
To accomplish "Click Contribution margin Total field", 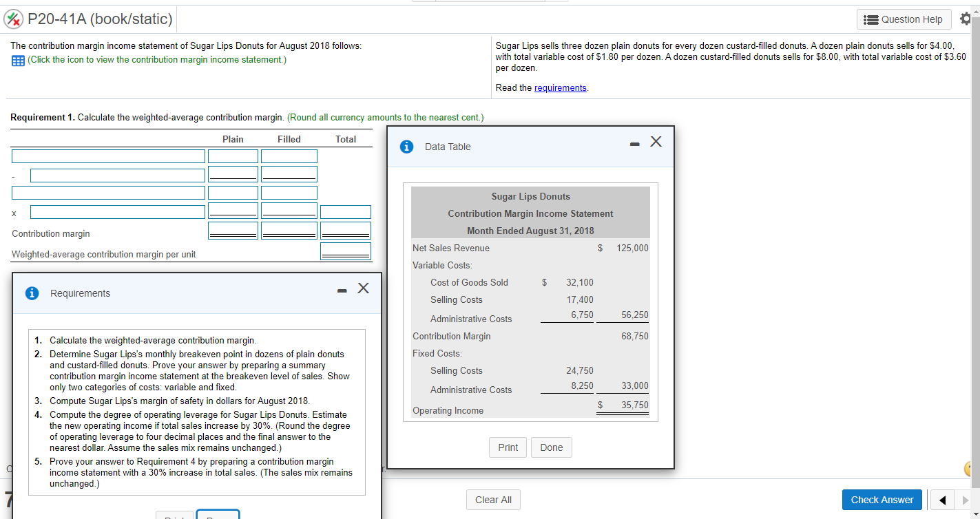I will click(346, 231).
